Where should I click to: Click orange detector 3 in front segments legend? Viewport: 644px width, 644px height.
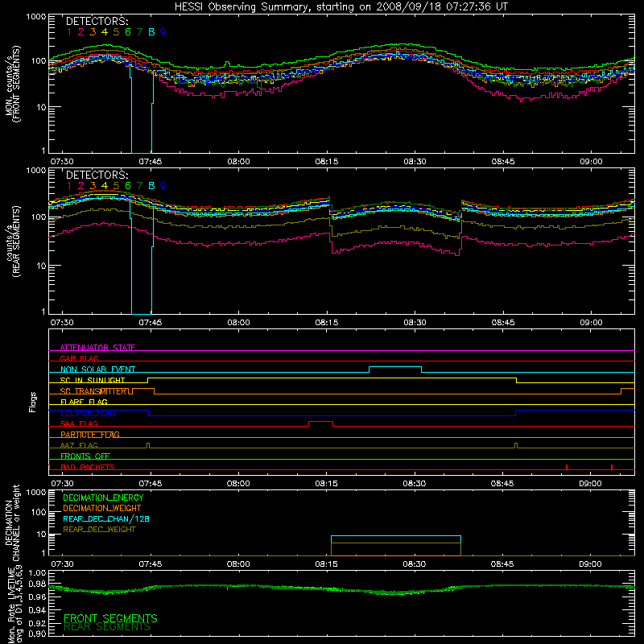[93, 32]
